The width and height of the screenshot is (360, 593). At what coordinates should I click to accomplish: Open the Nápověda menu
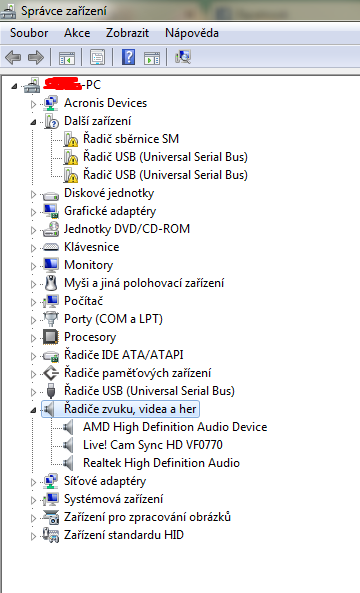(192, 33)
